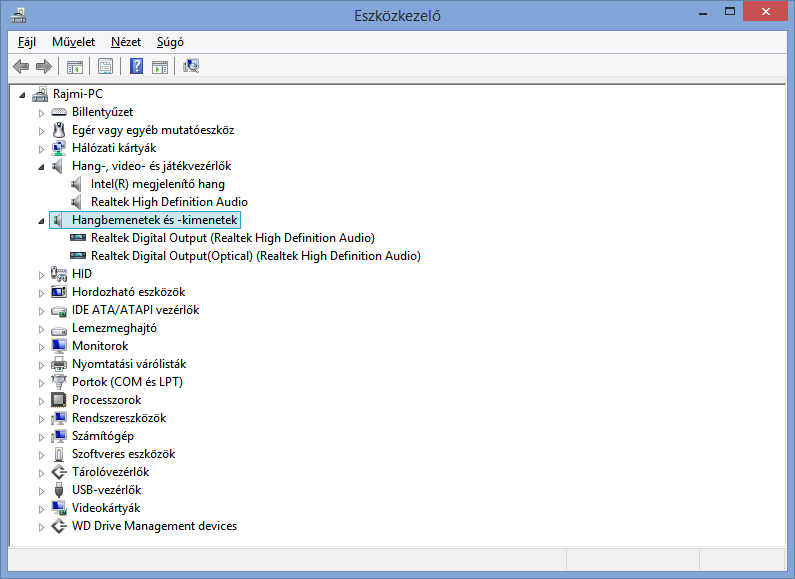Click the port icon for Portok
Viewport: 795px width, 579px height.
point(59,381)
